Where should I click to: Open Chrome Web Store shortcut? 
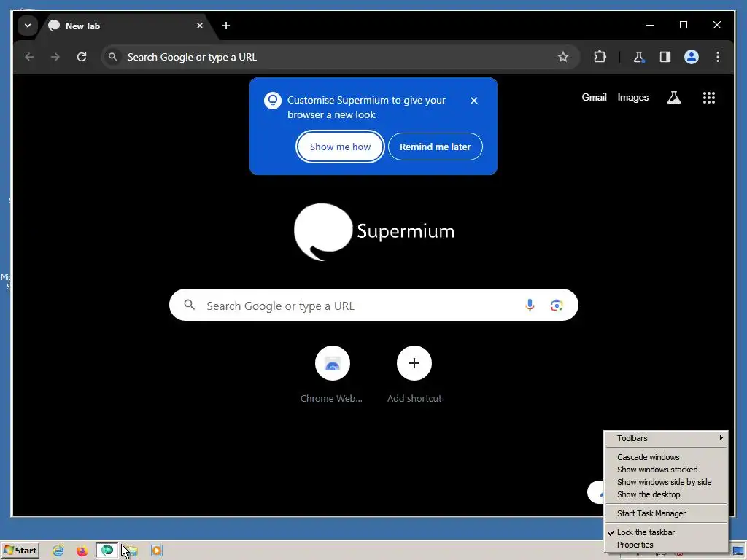[x=332, y=375]
